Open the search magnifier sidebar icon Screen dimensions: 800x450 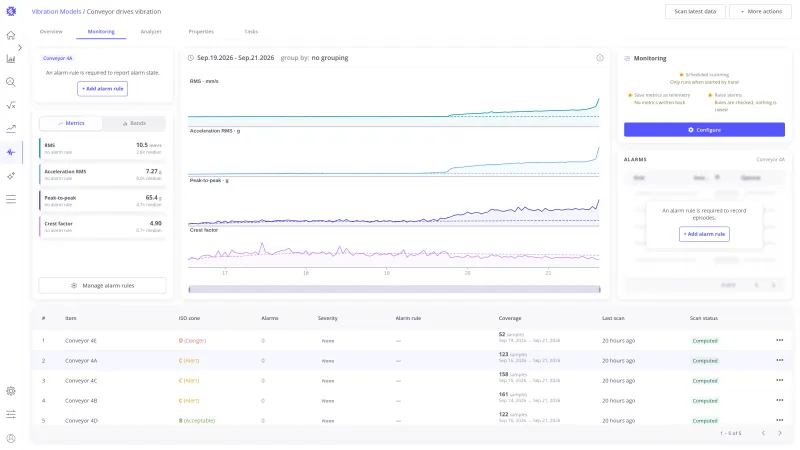coord(11,82)
